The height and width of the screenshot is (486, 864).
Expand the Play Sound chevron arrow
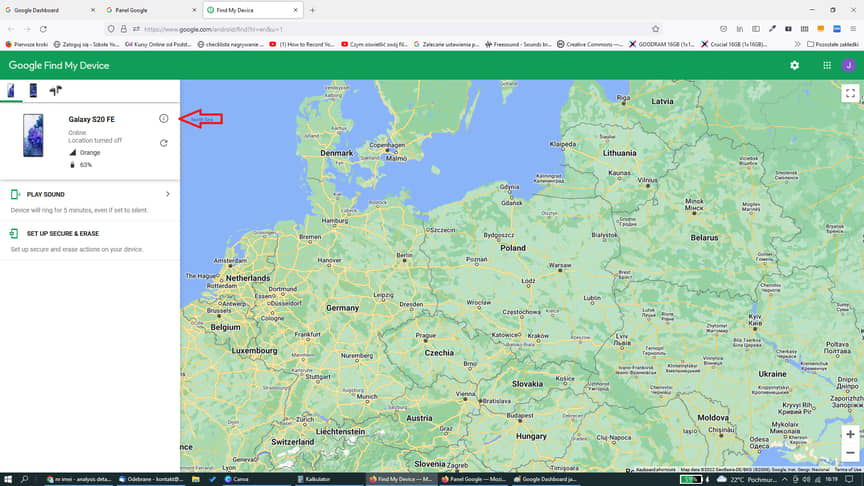click(168, 194)
